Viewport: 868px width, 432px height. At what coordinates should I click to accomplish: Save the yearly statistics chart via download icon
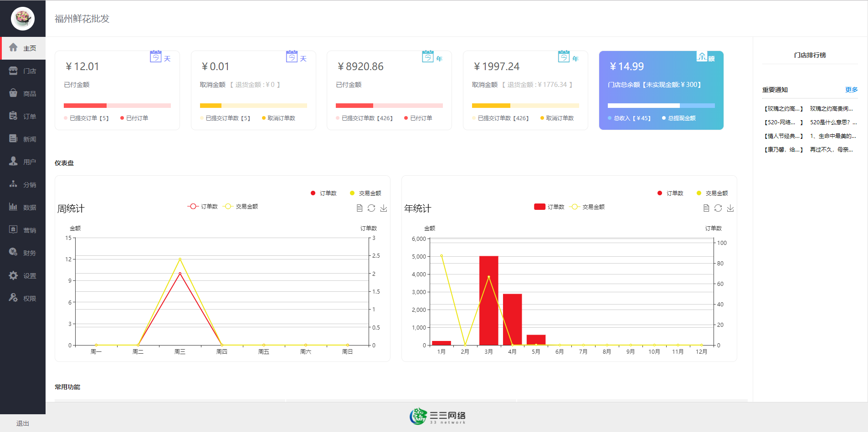(x=730, y=208)
